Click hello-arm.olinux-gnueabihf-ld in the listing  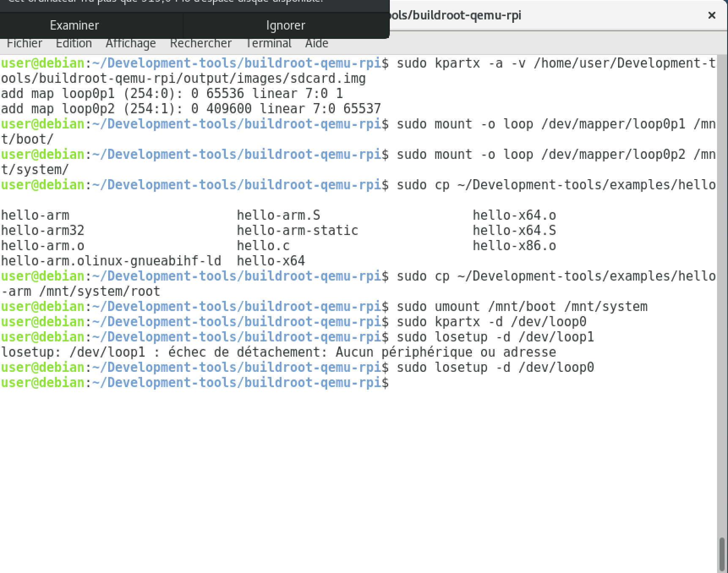[x=111, y=261]
